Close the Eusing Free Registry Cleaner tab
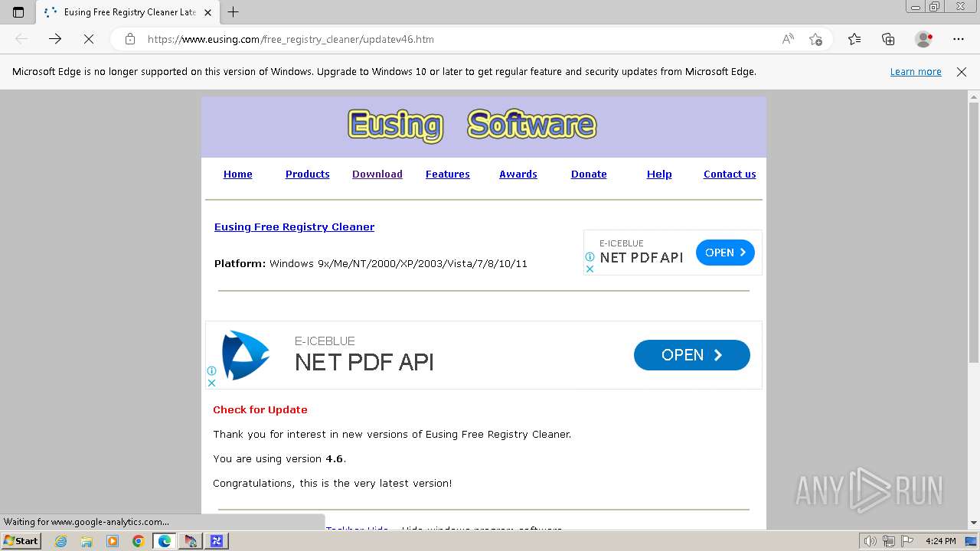 (207, 12)
